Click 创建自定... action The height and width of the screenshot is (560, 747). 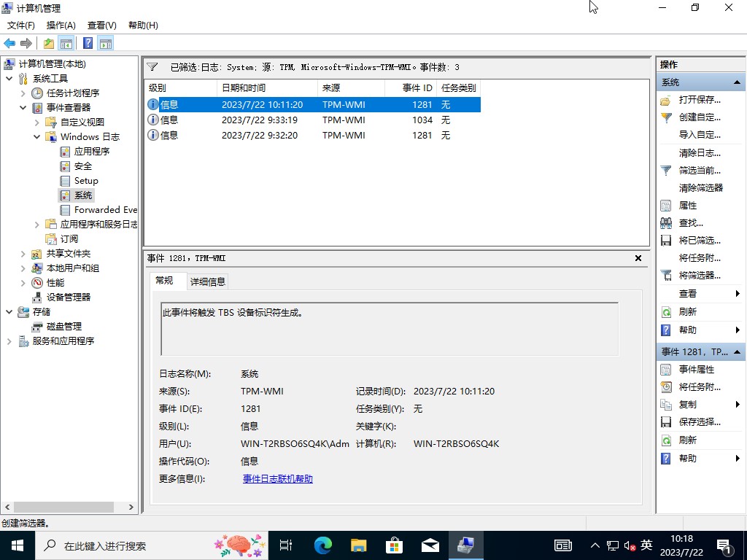pos(700,117)
